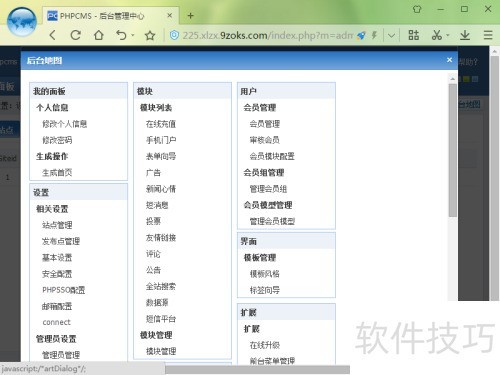Open 生成首页 link

point(57,173)
